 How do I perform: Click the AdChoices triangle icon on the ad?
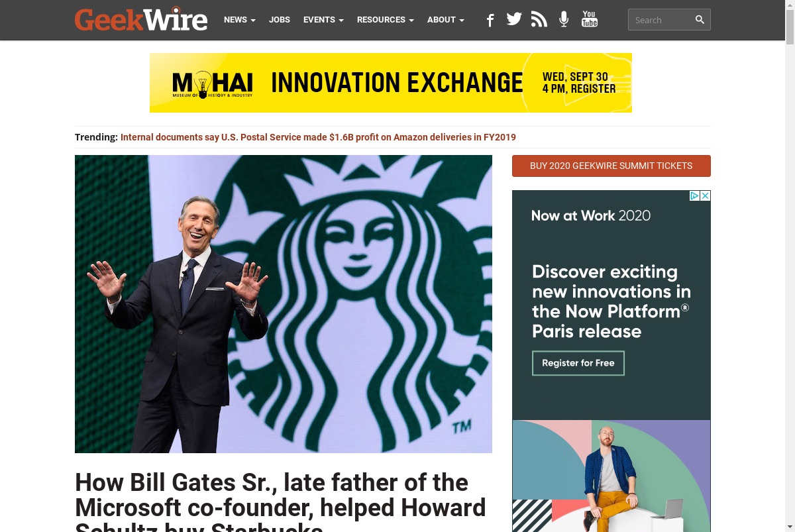(x=695, y=195)
